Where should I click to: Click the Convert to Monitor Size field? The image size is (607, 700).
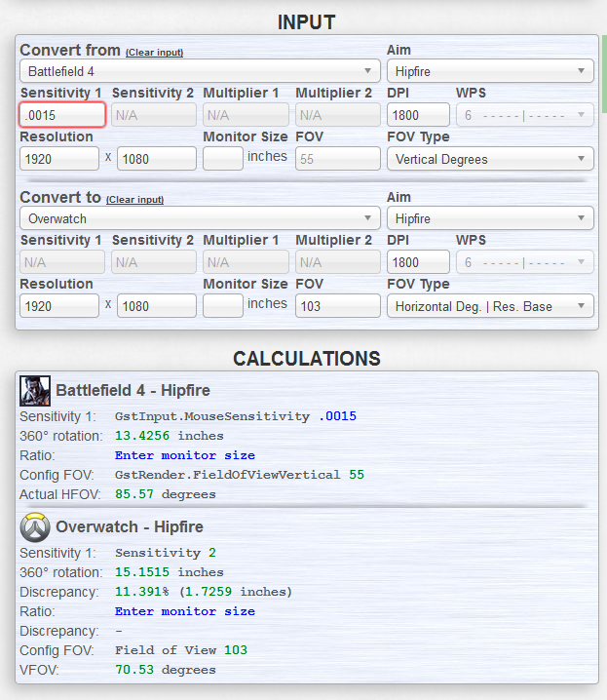(x=223, y=306)
